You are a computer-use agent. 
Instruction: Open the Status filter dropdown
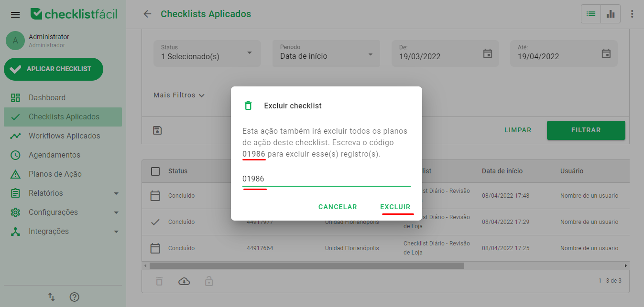(x=207, y=53)
